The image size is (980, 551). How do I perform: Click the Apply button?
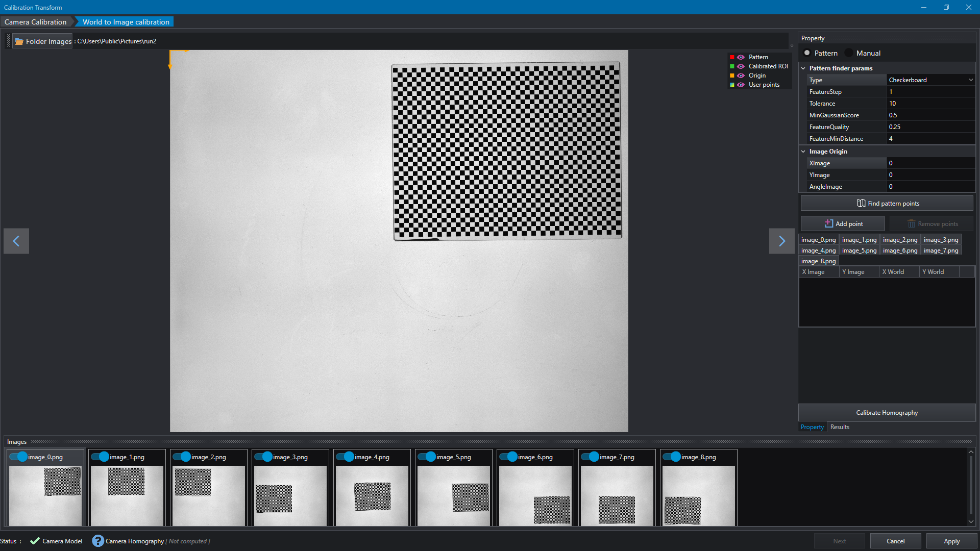[x=951, y=541]
